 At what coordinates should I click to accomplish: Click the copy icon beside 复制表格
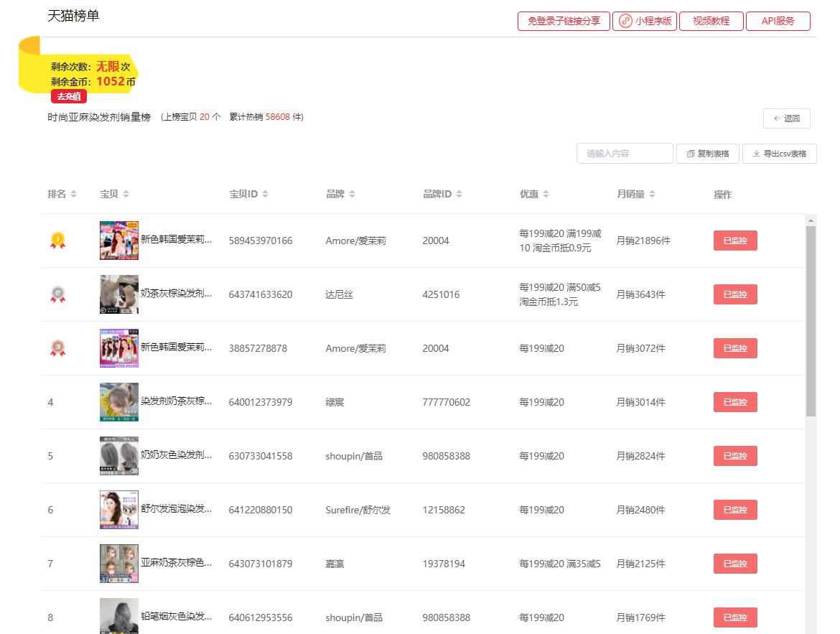click(690, 153)
